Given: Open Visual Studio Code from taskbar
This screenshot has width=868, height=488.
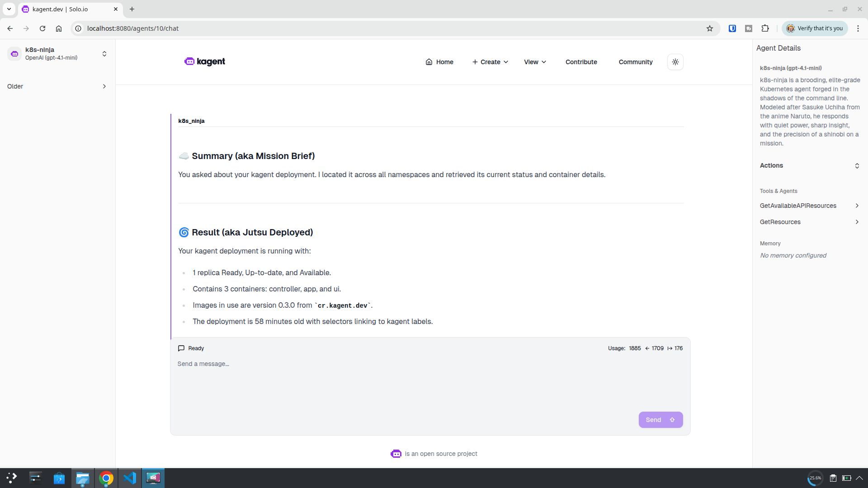Looking at the screenshot, I should tap(130, 478).
